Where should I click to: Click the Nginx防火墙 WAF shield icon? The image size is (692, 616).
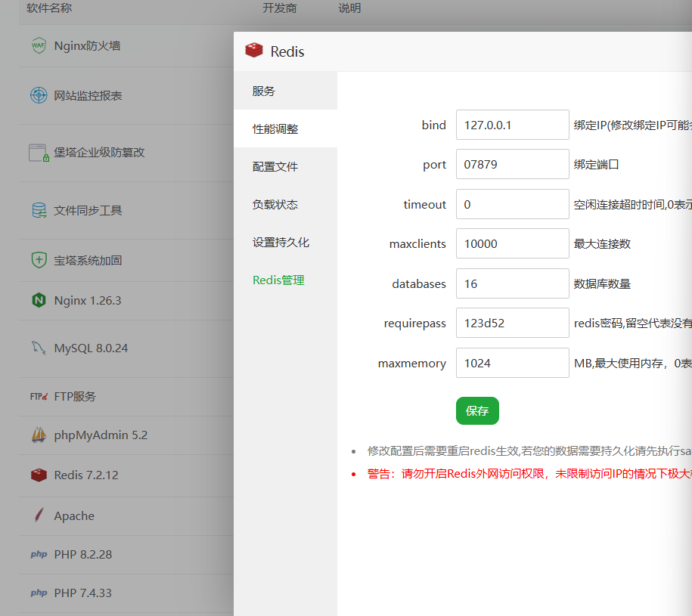39,45
